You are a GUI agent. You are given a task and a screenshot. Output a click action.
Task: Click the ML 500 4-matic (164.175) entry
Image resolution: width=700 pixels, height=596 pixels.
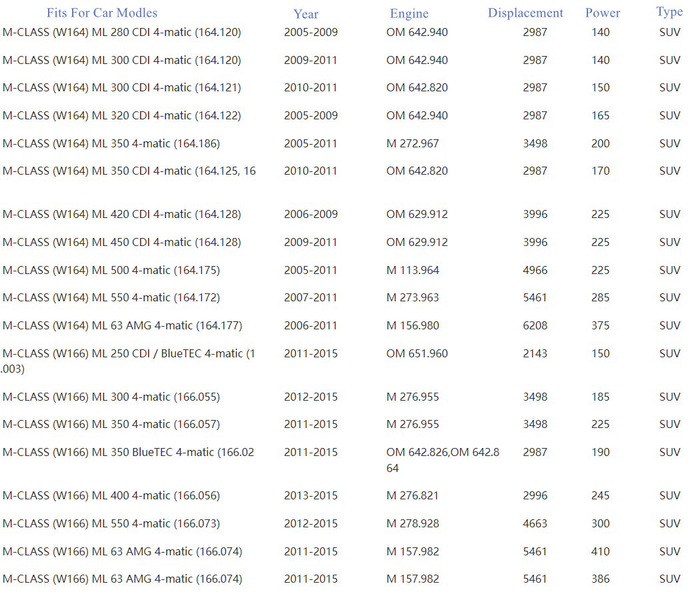tap(111, 270)
